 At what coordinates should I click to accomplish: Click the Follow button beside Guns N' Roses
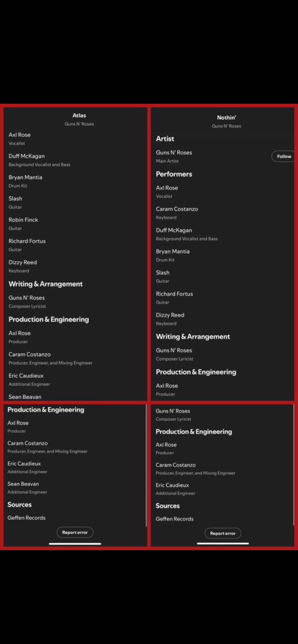[283, 156]
